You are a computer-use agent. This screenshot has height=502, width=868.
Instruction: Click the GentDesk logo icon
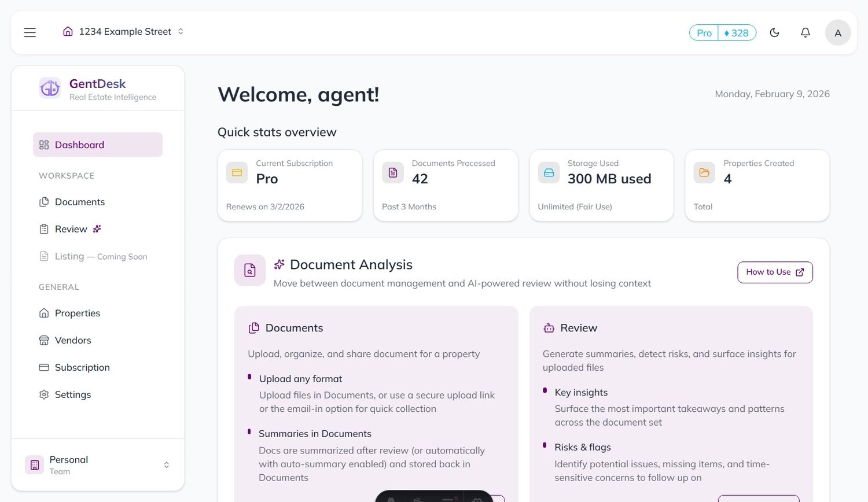(50, 88)
